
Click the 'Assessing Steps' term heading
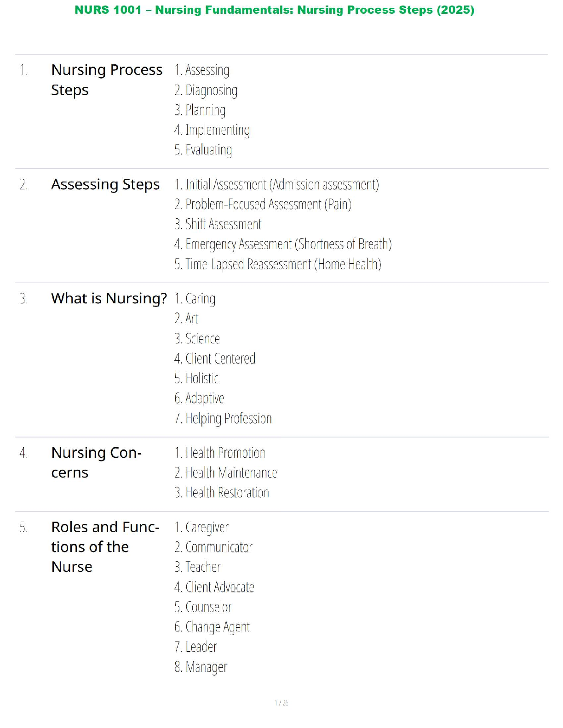point(105,184)
